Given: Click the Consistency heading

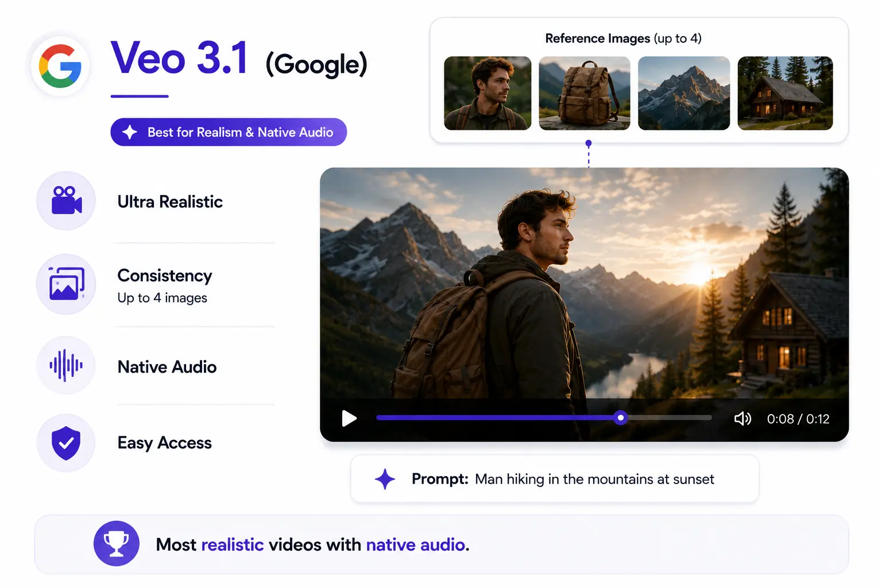Looking at the screenshot, I should click(x=165, y=276).
